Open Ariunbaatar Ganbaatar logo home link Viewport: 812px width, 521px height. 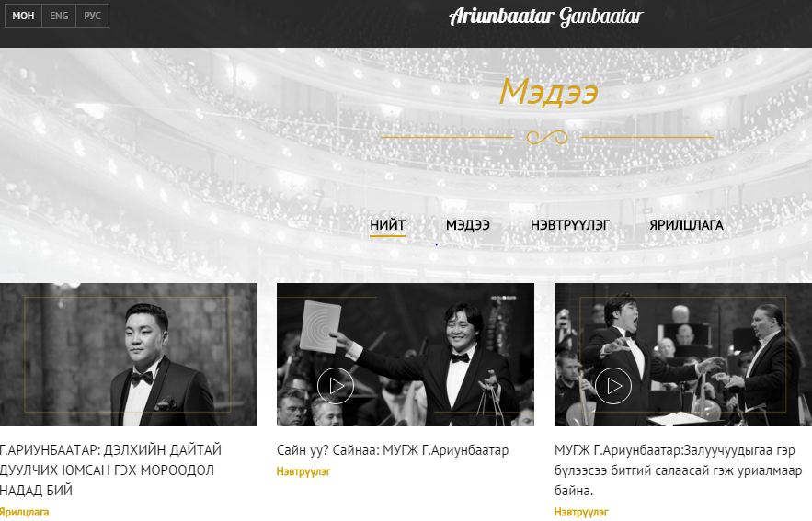(546, 17)
